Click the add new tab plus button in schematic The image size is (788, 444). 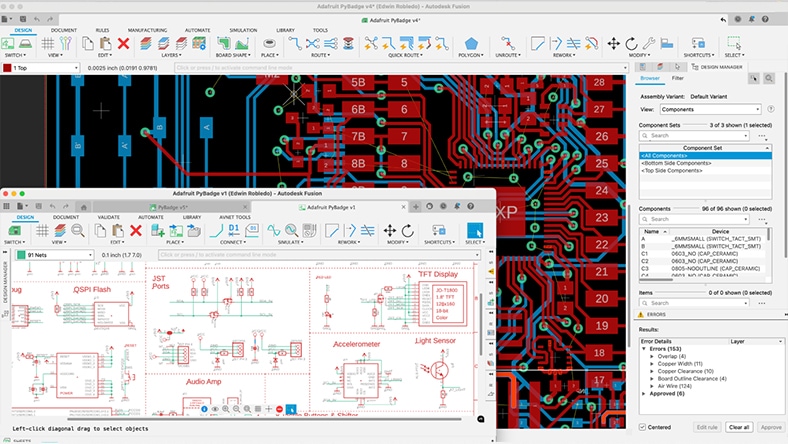pyautogui.click(x=416, y=207)
